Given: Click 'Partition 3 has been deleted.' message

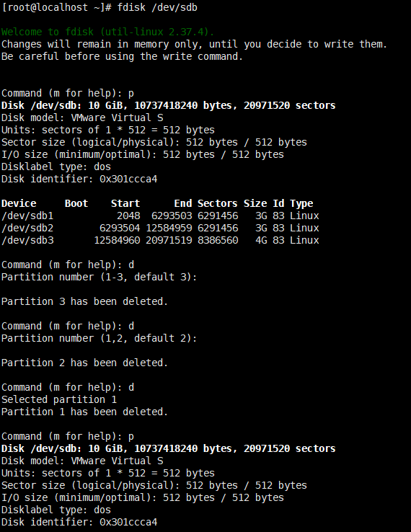Looking at the screenshot, I should tap(84, 301).
